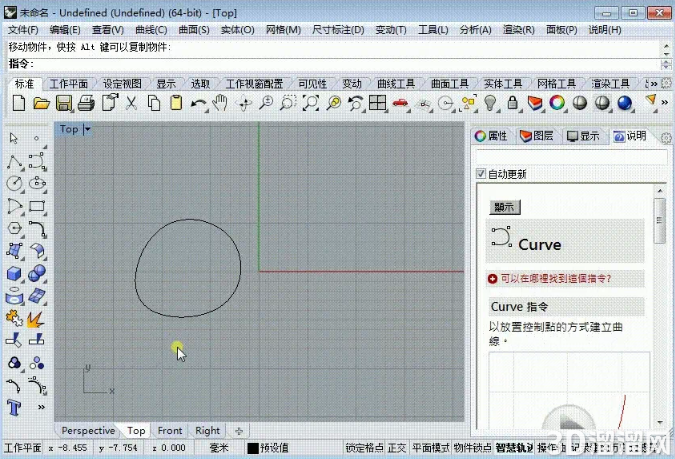
Task: Select the Polygon tool
Action: coord(15,228)
